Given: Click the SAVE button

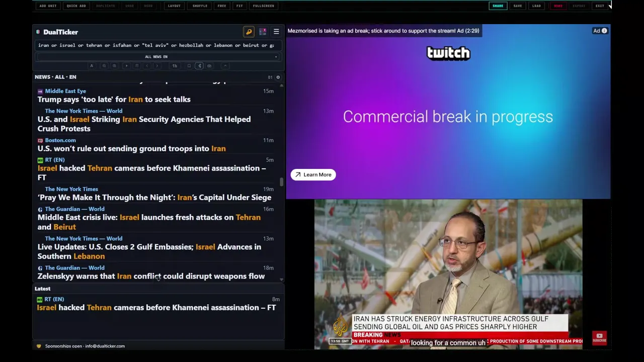Looking at the screenshot, I should (x=518, y=6).
